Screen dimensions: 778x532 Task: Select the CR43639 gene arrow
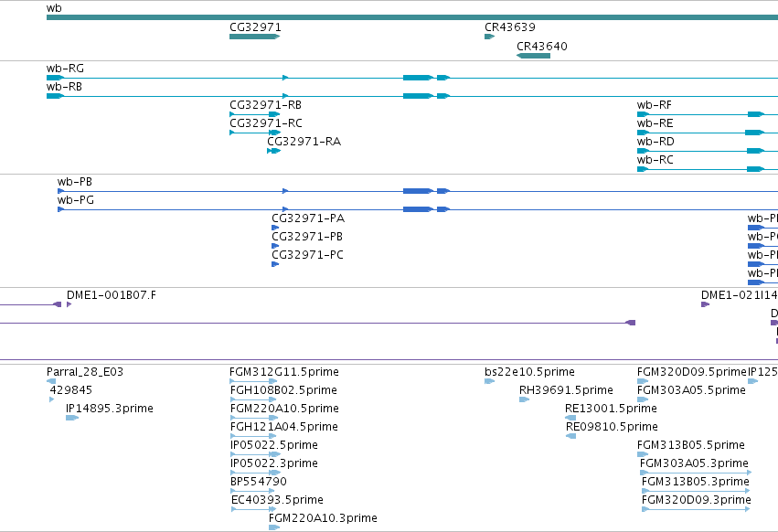coord(490,37)
